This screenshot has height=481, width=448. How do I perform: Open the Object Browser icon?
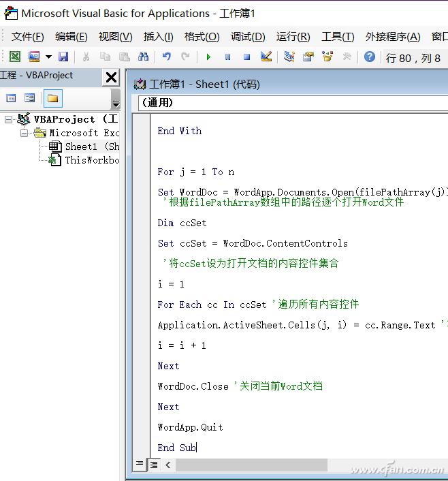point(327,57)
